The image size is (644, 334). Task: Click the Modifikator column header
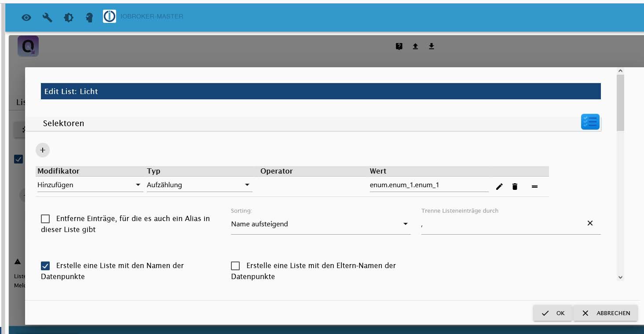pyautogui.click(x=59, y=171)
